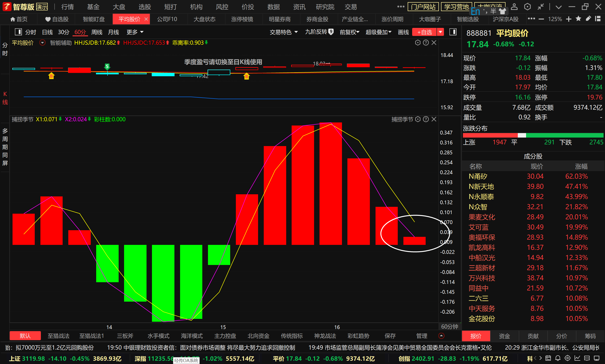Open the 超级叠加 overlay dropdown

click(378, 32)
